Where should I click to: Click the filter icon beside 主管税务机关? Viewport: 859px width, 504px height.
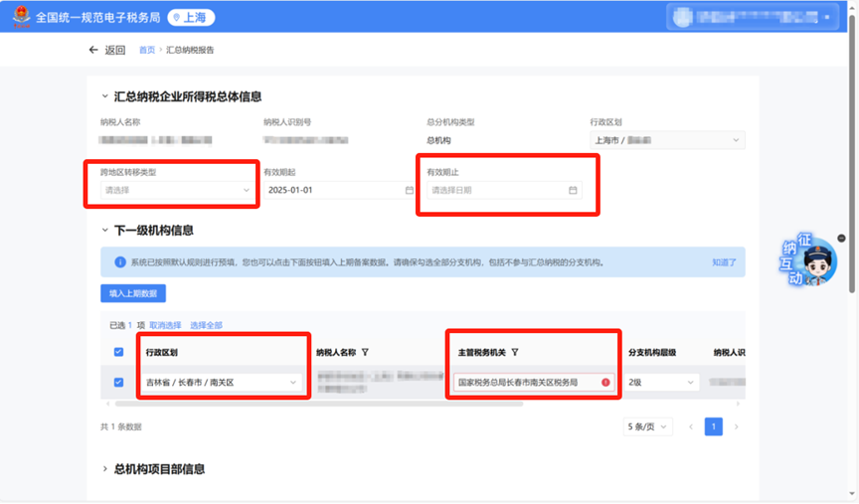coord(514,352)
